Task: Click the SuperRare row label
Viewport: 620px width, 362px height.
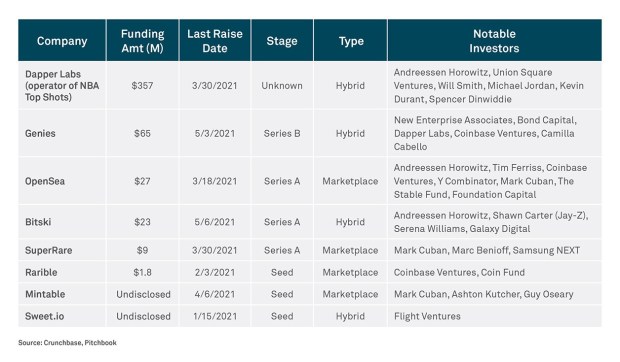Action: click(48, 250)
